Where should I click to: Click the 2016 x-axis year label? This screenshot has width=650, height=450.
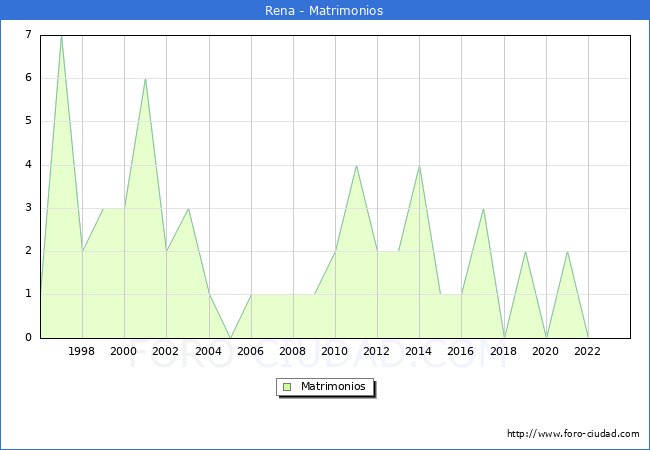coord(461,351)
